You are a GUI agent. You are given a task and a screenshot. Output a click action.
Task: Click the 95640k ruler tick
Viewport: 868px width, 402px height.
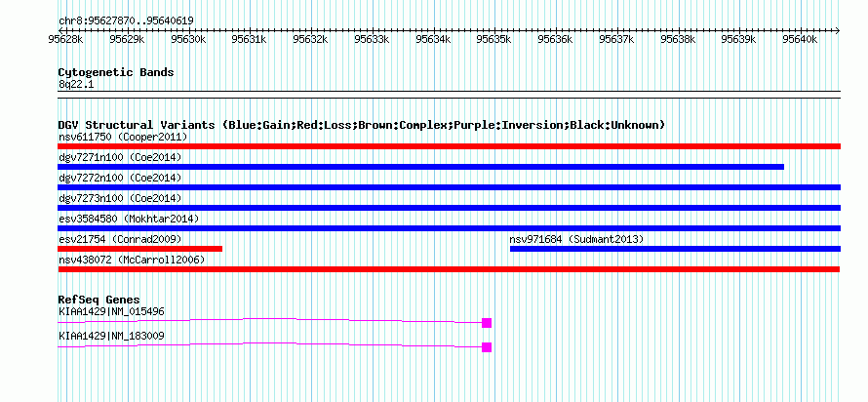tap(800, 39)
